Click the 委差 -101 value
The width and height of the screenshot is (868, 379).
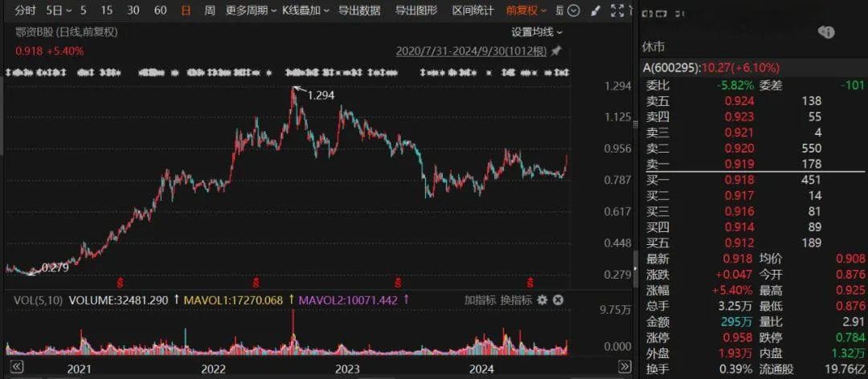pyautogui.click(x=853, y=85)
